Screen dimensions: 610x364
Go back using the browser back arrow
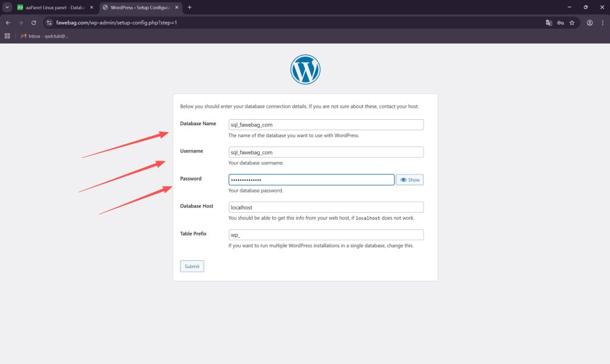(x=8, y=23)
